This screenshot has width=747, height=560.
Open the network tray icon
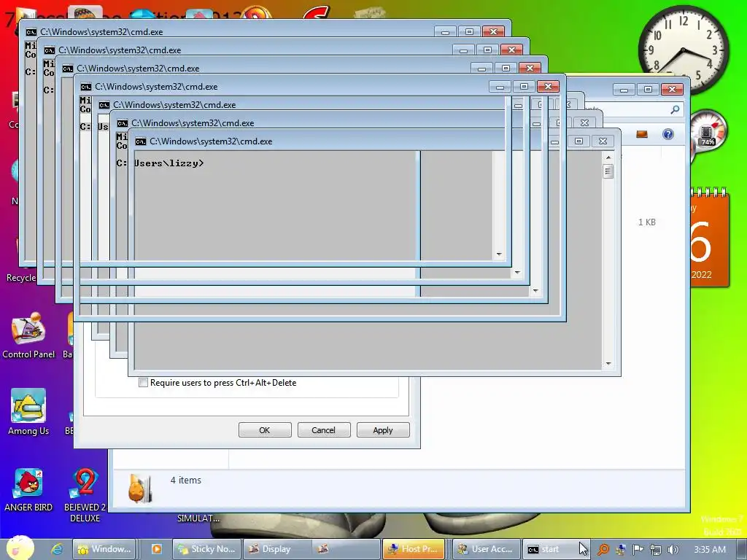(x=656, y=550)
